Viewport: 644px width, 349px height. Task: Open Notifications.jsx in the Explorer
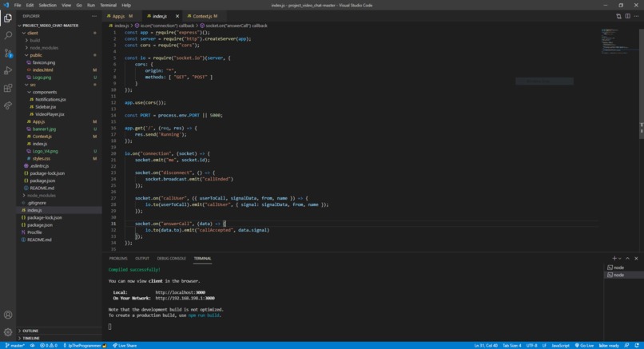click(x=50, y=99)
